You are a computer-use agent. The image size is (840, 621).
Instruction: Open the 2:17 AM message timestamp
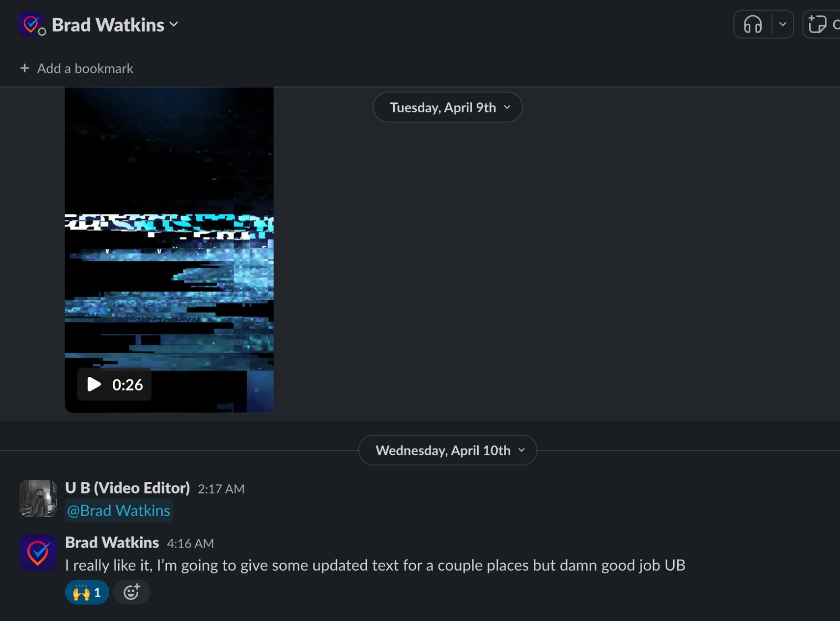[x=221, y=489]
